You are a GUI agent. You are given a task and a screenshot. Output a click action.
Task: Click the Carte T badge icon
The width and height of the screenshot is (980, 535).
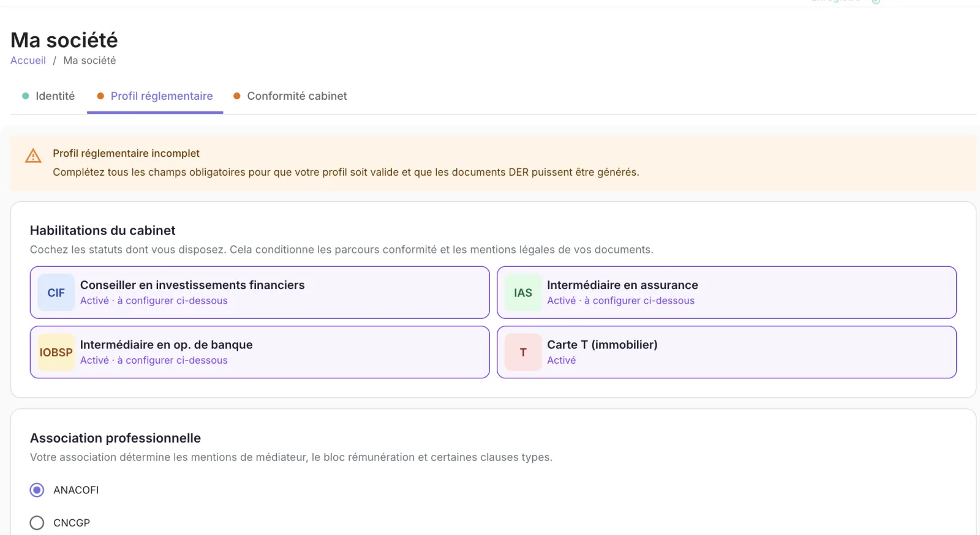[x=523, y=353]
